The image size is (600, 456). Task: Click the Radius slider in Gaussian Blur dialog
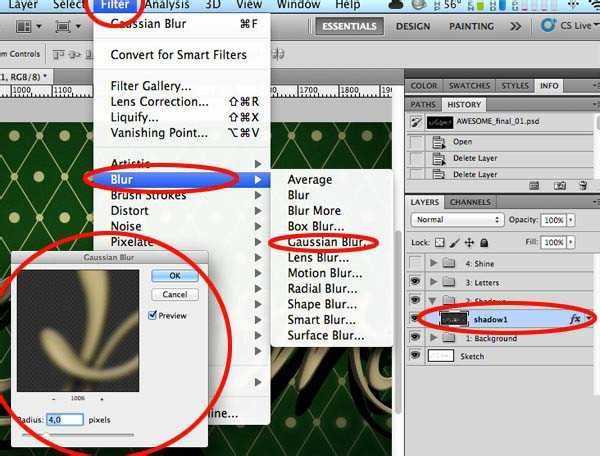[x=78, y=435]
